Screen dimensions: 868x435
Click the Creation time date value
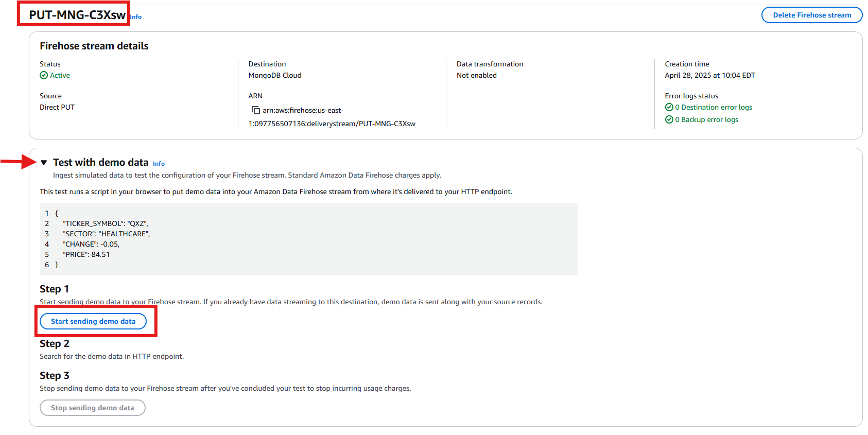pyautogui.click(x=709, y=75)
